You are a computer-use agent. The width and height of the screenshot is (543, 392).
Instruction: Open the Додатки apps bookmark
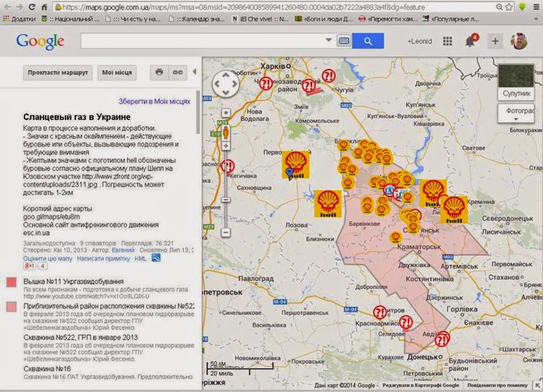pyautogui.click(x=20, y=19)
